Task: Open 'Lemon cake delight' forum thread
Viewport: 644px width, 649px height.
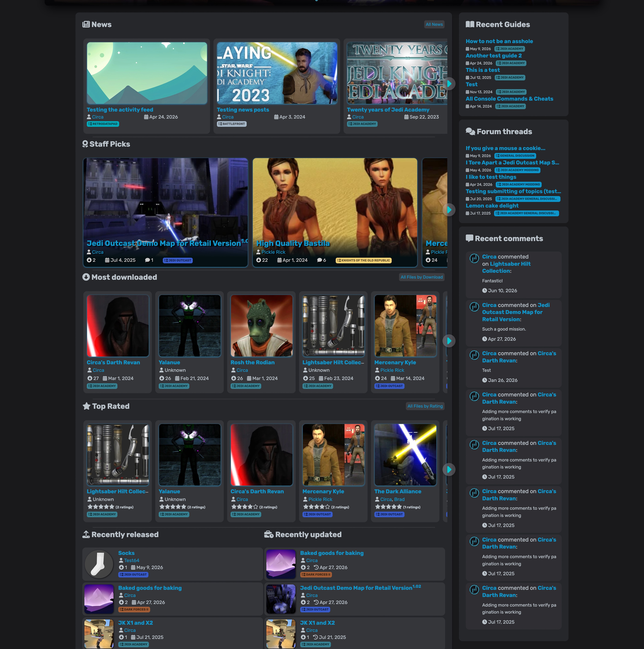Action: pyautogui.click(x=492, y=206)
